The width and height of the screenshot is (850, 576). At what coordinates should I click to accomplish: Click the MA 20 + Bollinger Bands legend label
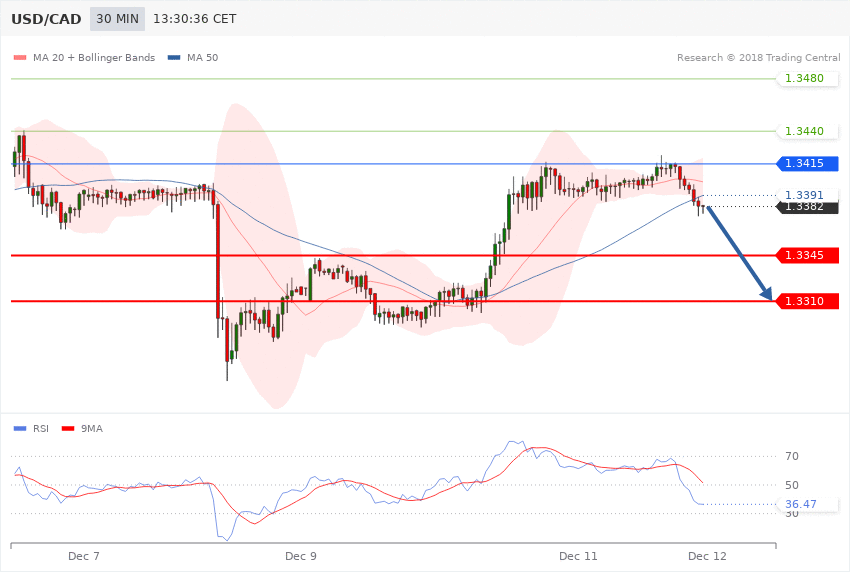[x=94, y=57]
